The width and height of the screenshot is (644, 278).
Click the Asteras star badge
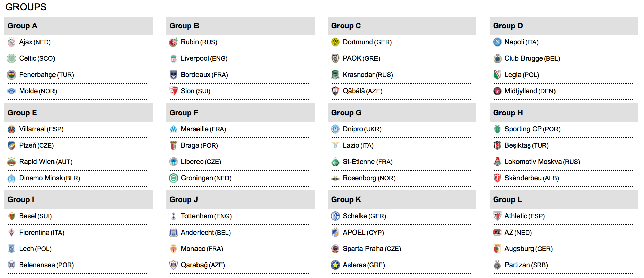click(x=335, y=265)
